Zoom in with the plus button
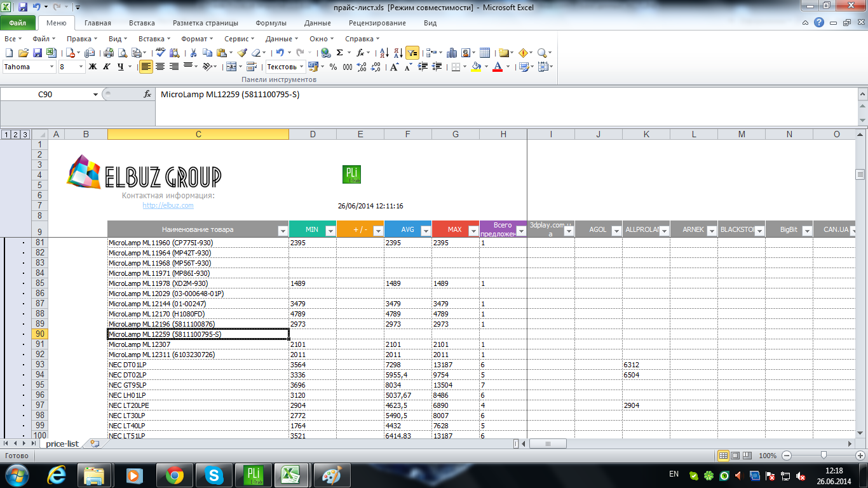Screen dimensions: 868x488 click(x=860, y=456)
